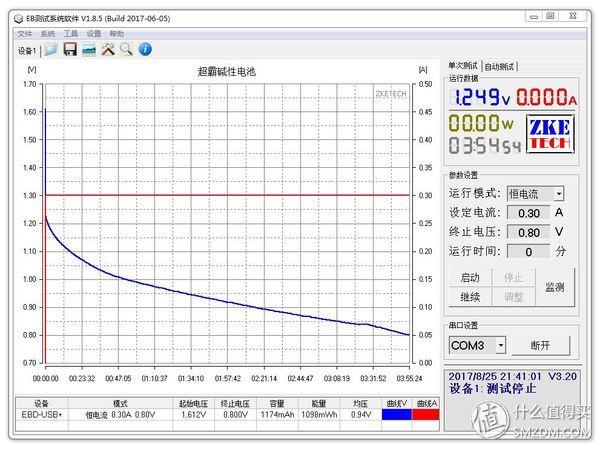Click the screenshot capture toolbar icon
The height and width of the screenshot is (449, 600).
point(89,49)
